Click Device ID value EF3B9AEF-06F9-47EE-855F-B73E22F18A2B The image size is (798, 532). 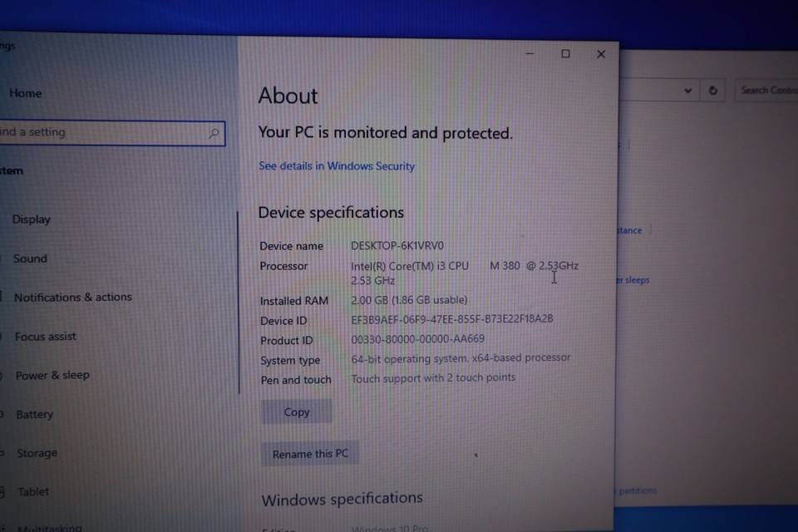[452, 319]
